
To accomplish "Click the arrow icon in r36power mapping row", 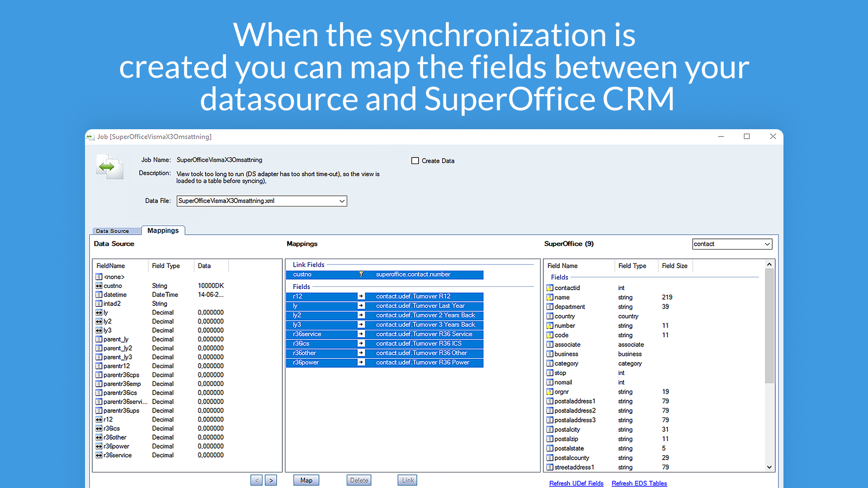I will tap(361, 362).
